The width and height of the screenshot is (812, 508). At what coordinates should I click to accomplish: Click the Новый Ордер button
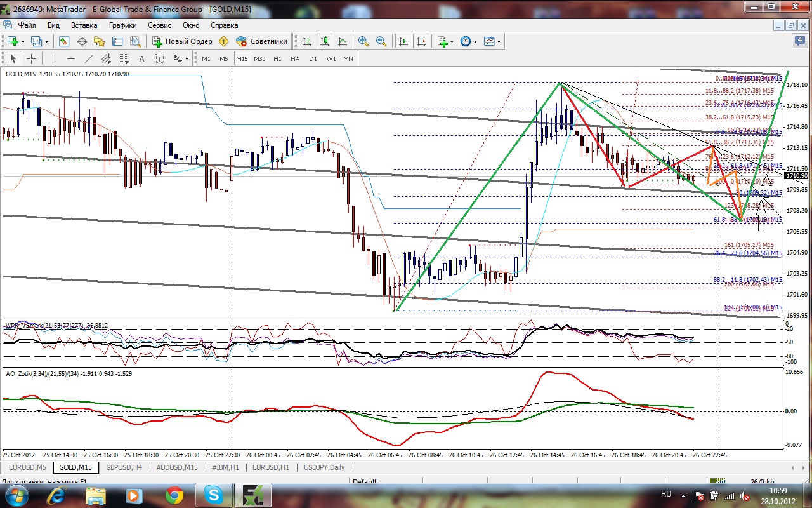coord(183,41)
